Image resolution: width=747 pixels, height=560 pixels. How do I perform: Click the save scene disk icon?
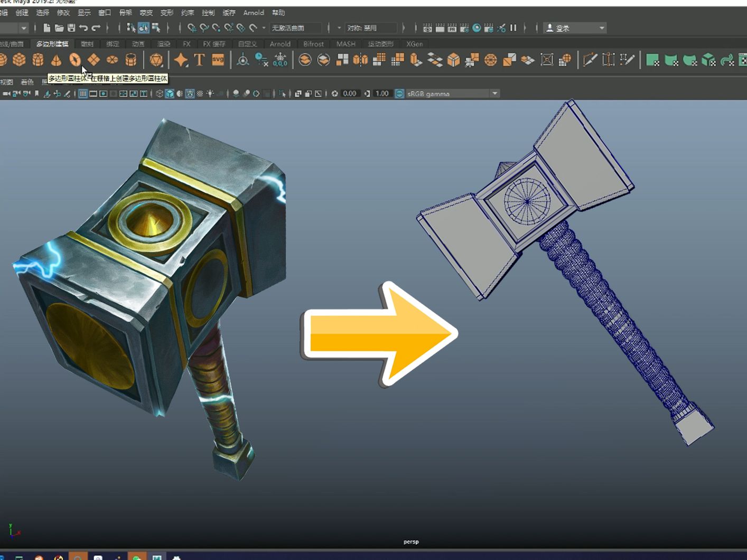pyautogui.click(x=71, y=28)
